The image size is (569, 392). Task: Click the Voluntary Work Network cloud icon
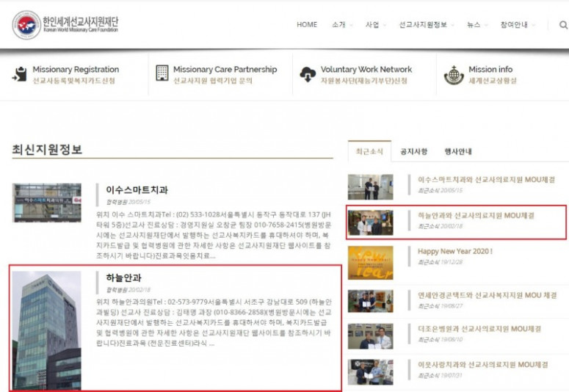(308, 74)
